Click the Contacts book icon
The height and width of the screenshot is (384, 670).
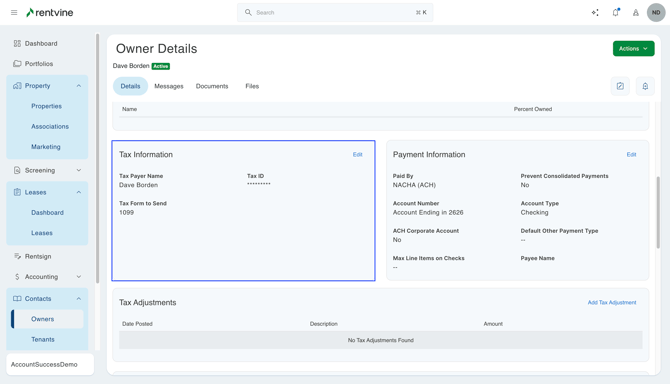tap(17, 299)
